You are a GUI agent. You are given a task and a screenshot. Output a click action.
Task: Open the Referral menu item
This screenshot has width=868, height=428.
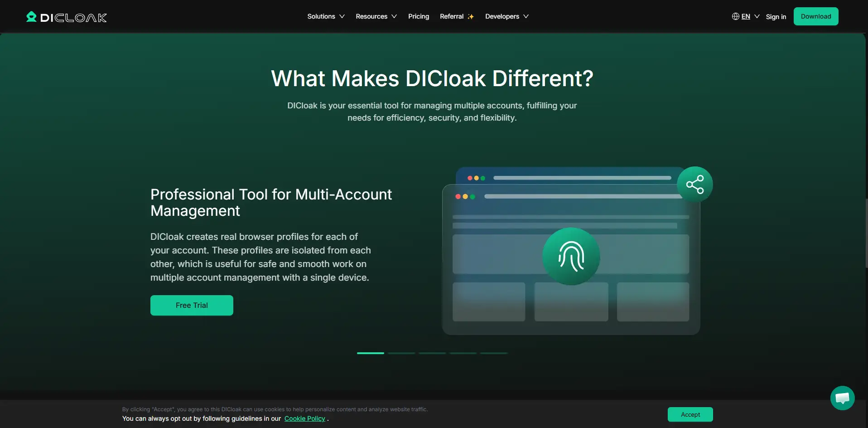point(452,16)
